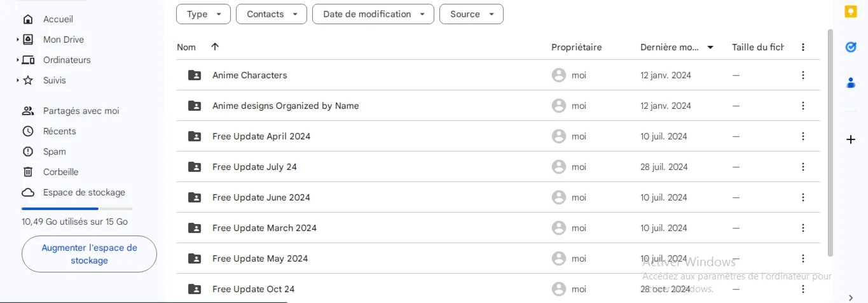Open more actions for Free Update July 24
The width and height of the screenshot is (868, 303).
point(803,167)
